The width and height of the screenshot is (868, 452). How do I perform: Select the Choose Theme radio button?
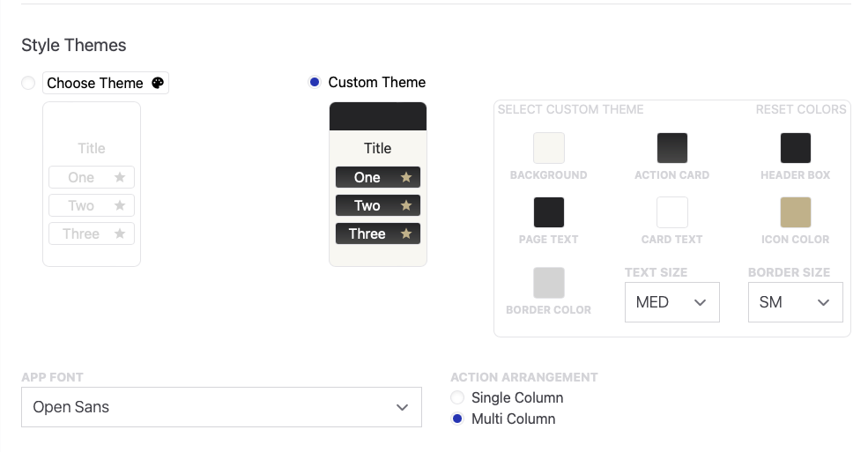28,83
